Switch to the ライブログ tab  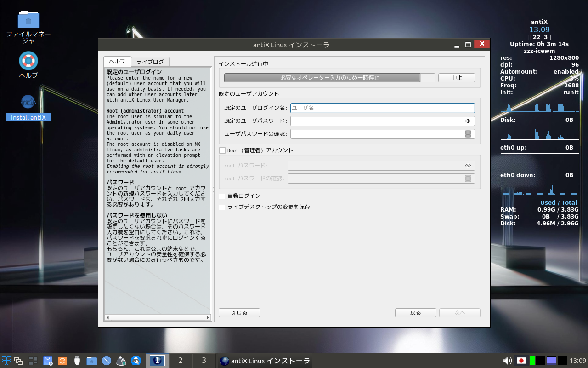150,62
